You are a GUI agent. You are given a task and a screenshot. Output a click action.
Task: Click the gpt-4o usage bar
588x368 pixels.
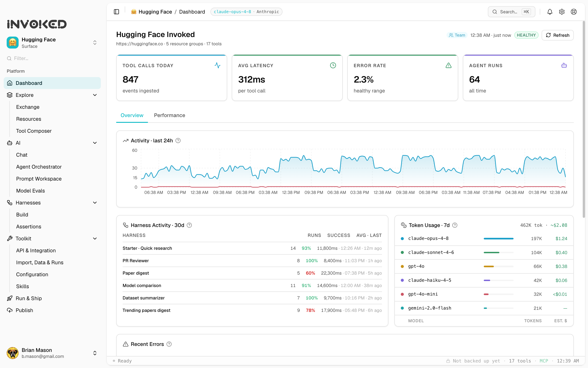tap(498, 267)
